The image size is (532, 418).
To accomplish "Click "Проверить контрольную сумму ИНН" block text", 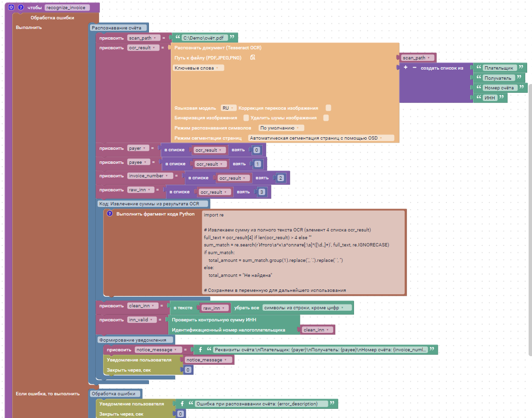I will click(x=214, y=320).
